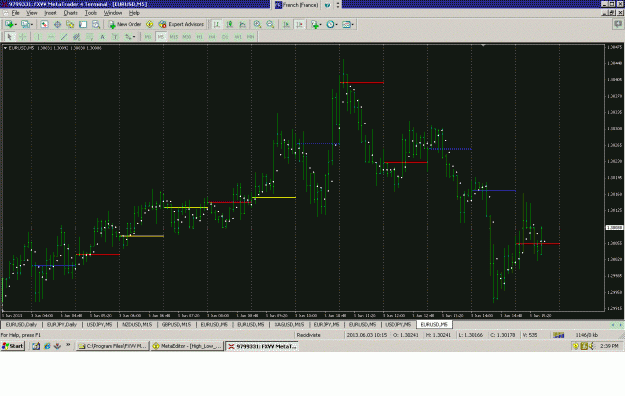Toggle Chart Shift
This screenshot has width=625, height=396.
(299, 24)
